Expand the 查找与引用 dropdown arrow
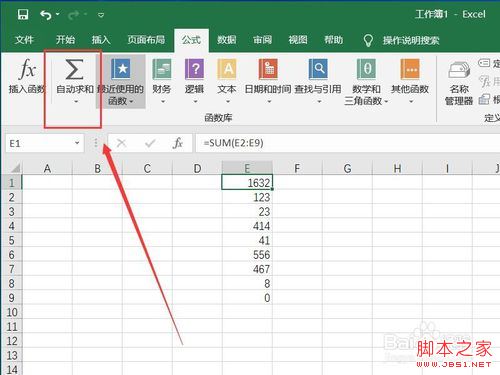 (x=319, y=101)
